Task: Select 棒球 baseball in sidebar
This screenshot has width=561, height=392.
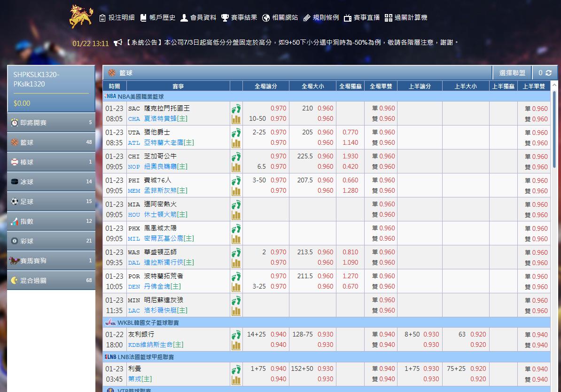Action: tap(51, 162)
